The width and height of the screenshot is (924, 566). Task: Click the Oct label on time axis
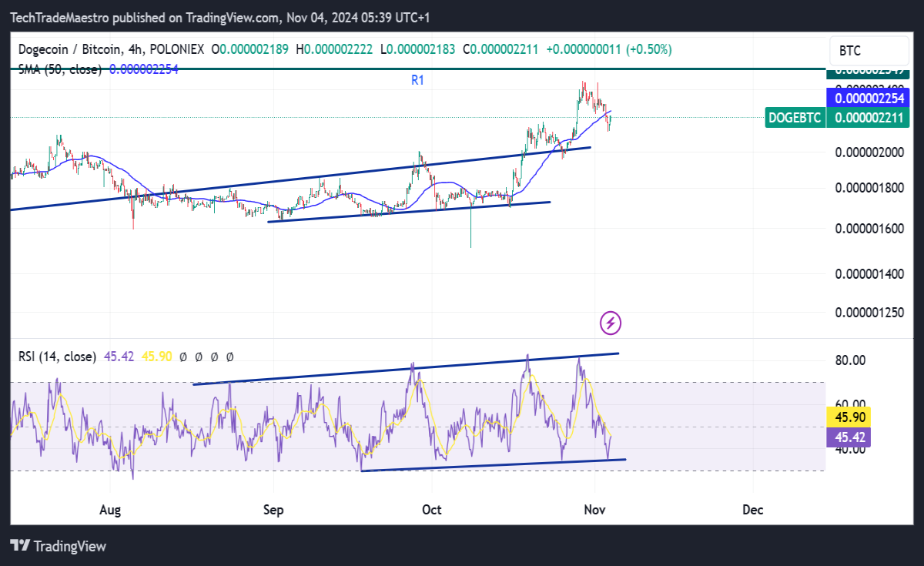[432, 510]
